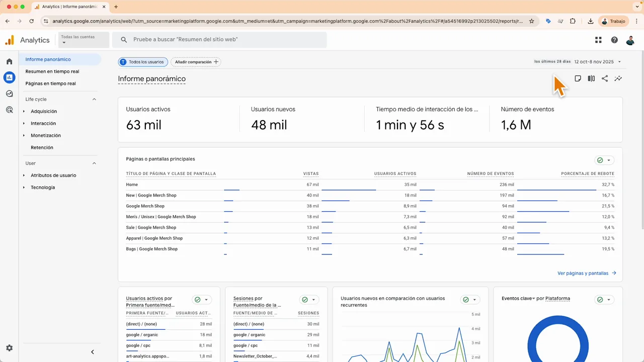Viewport: 644px width, 362px height.
Task: Open report notes with the note icon
Action: 578,78
